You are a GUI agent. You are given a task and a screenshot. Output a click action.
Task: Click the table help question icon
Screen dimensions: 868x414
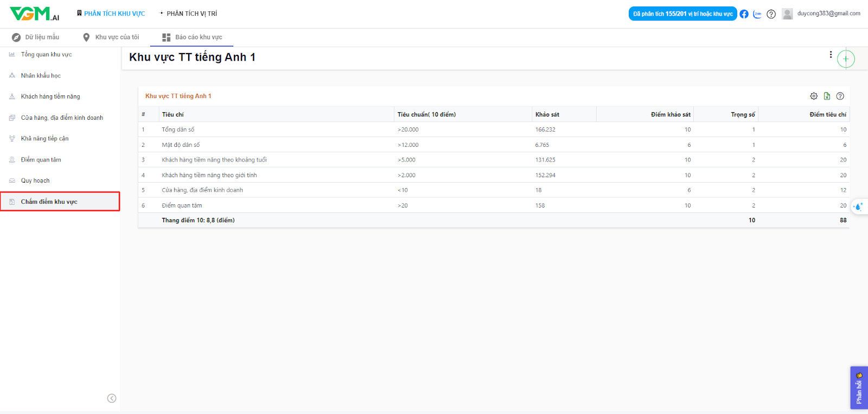(x=840, y=96)
